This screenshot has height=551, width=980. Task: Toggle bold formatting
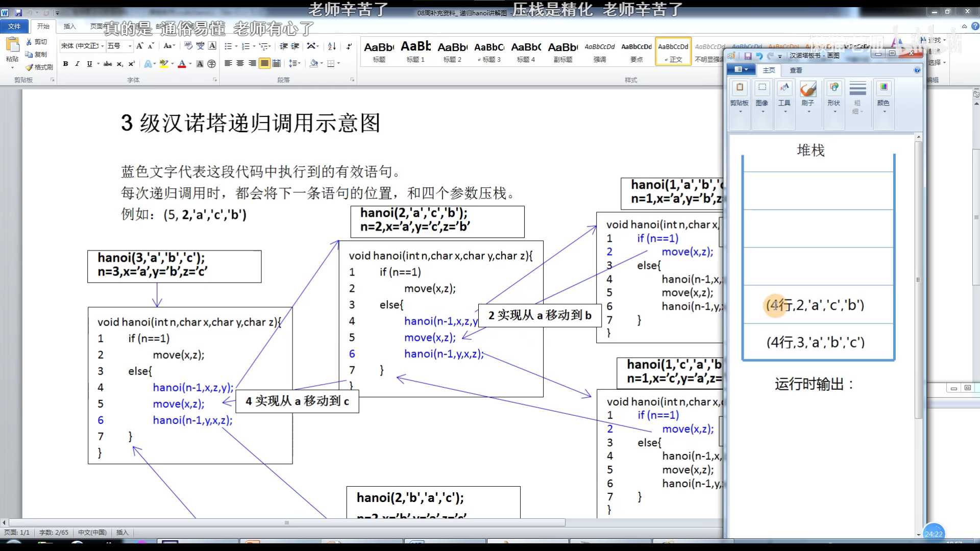(65, 64)
